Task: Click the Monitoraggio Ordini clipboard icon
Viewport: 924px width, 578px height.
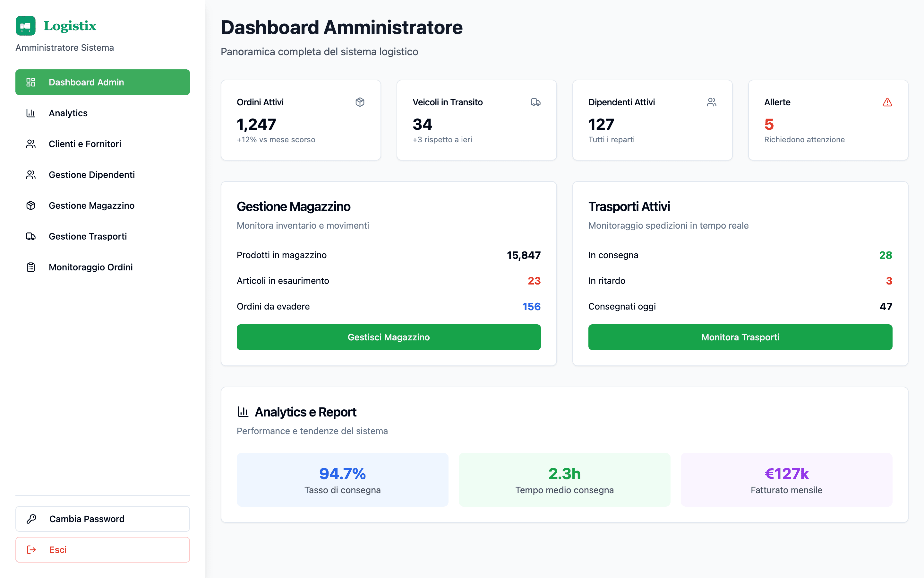Action: click(x=31, y=267)
